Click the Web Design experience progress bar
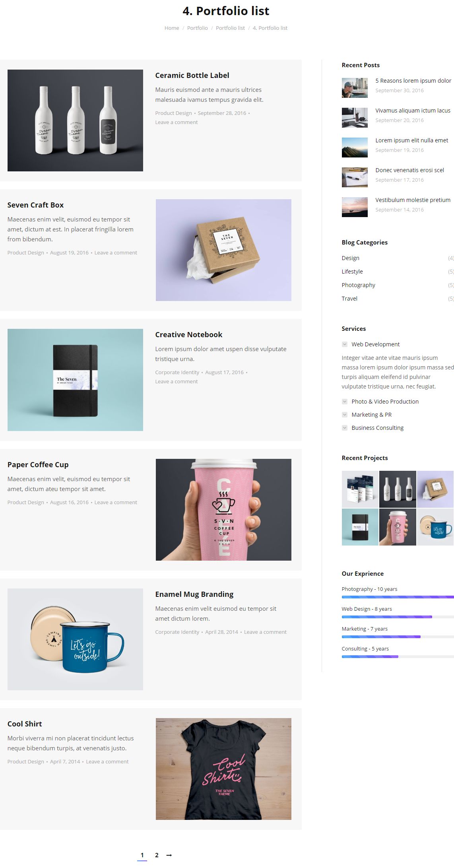Viewport: 454px width, 868px height. tap(398, 617)
